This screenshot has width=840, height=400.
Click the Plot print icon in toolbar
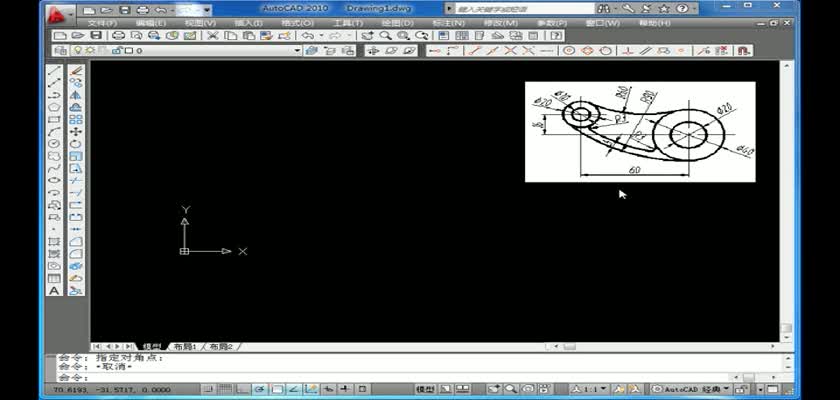tap(119, 36)
